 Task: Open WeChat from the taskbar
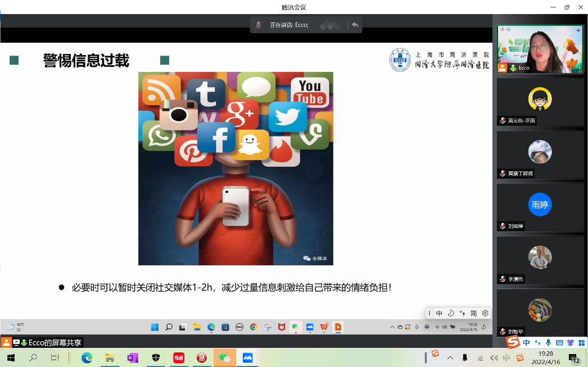click(224, 357)
